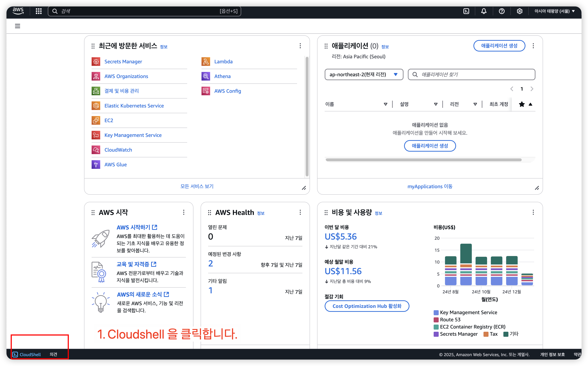
Task: Click the AWS Organizations service icon
Action: (96, 76)
